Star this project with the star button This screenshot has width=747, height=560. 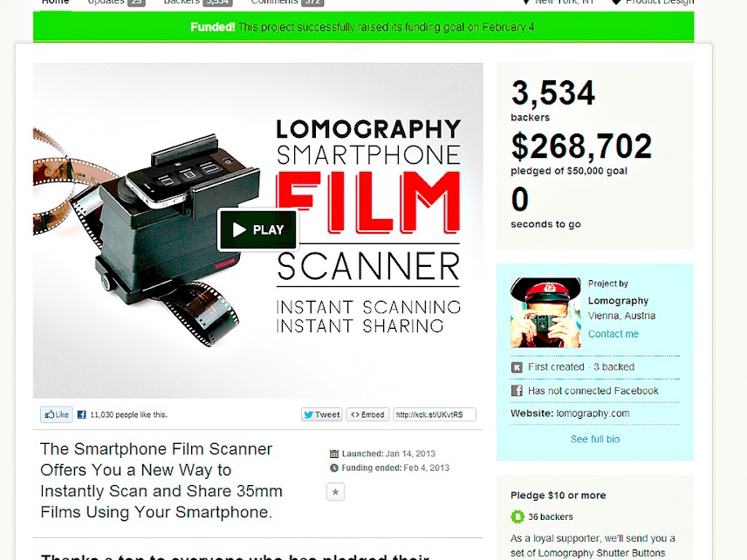tap(335, 492)
